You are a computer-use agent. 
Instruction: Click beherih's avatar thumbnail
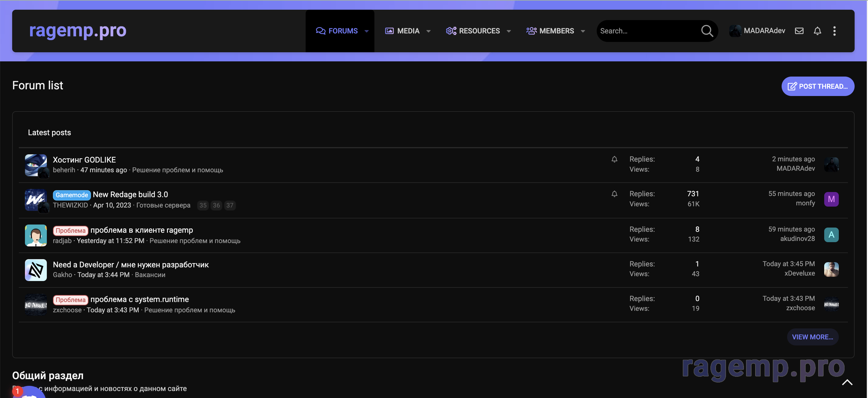[x=36, y=165]
